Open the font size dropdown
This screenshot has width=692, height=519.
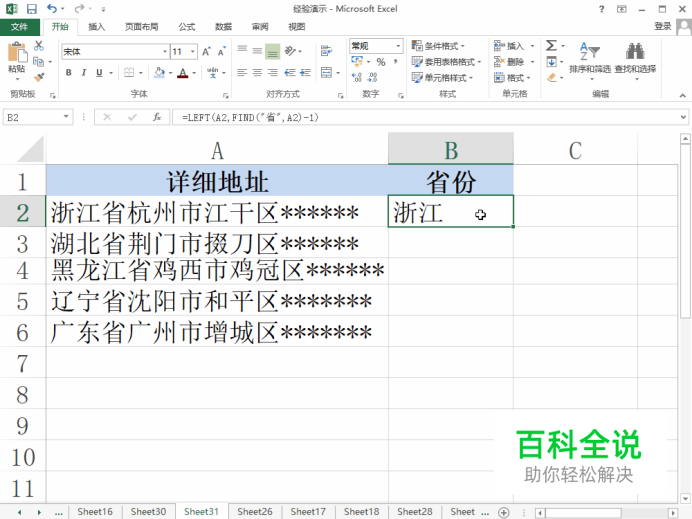[x=193, y=52]
